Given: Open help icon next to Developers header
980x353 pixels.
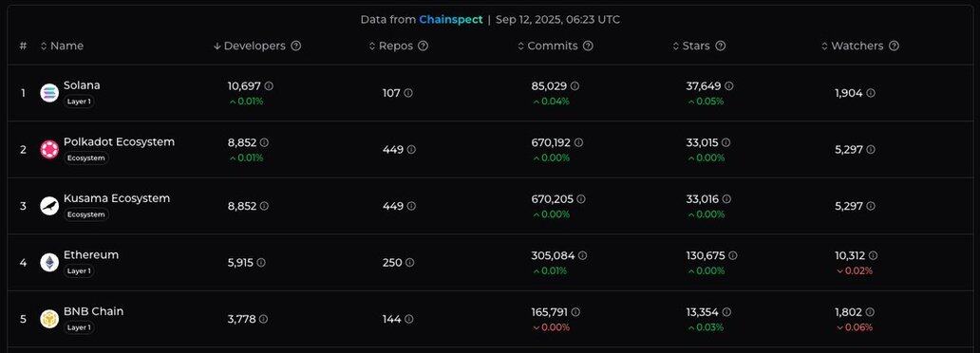Looking at the screenshot, I should pyautogui.click(x=296, y=46).
